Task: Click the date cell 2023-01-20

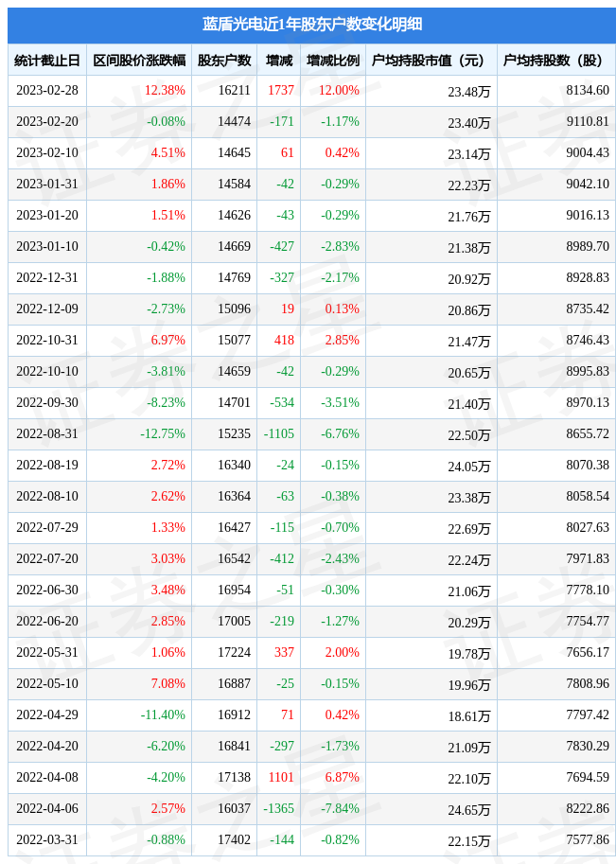Action: [47, 216]
